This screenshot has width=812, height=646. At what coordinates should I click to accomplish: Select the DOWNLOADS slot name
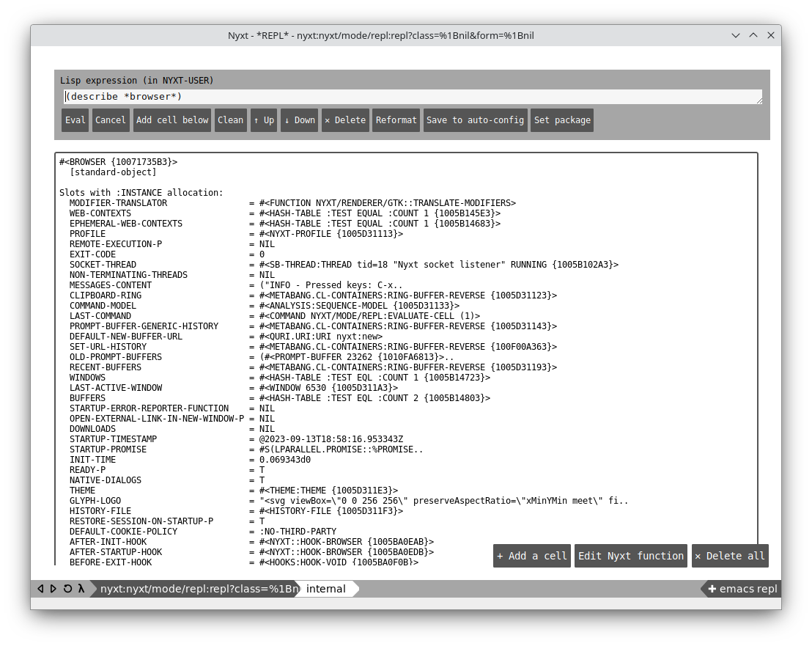92,429
